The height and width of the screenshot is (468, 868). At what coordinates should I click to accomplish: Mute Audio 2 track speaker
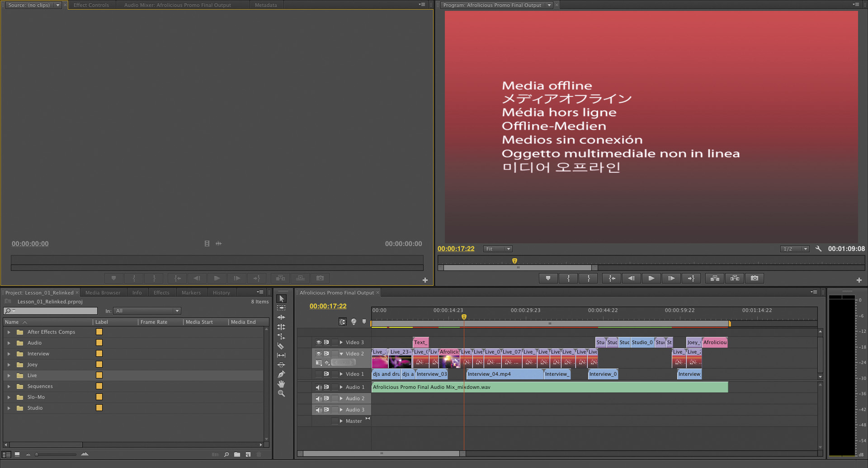coord(319,398)
